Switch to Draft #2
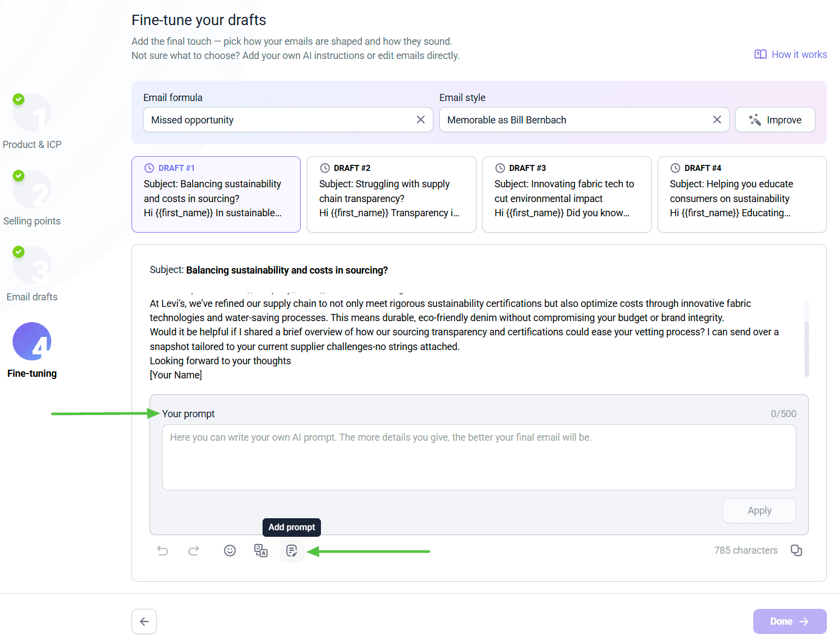 tap(391, 194)
